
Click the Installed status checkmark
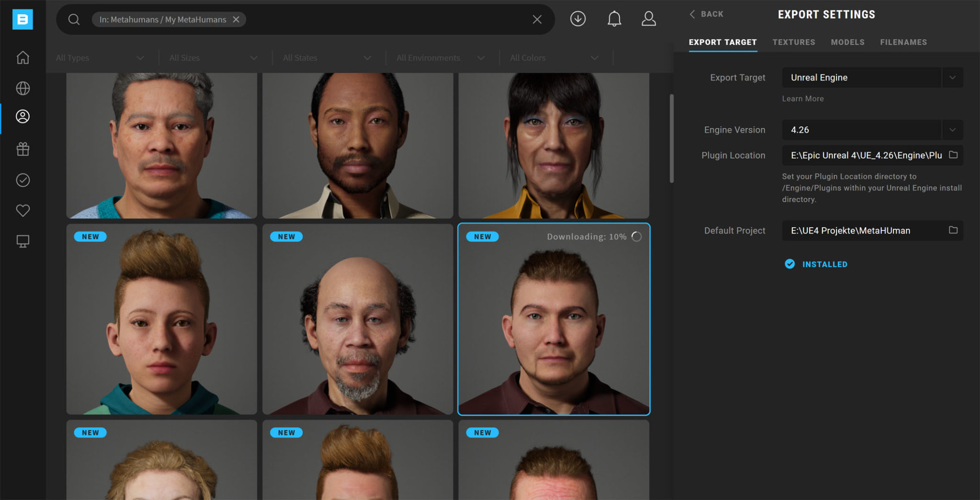coord(790,264)
